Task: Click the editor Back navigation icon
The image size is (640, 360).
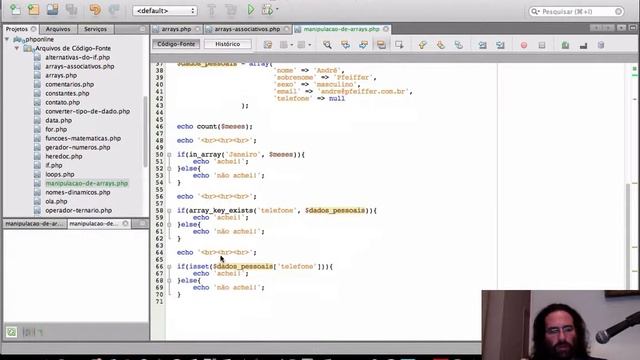Action: coord(284,44)
